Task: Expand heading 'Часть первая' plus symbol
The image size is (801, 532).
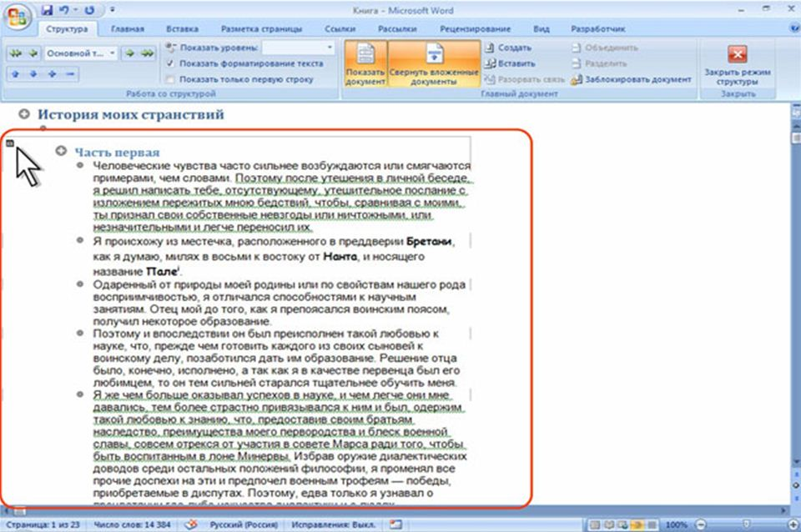Action: pyautogui.click(x=61, y=151)
